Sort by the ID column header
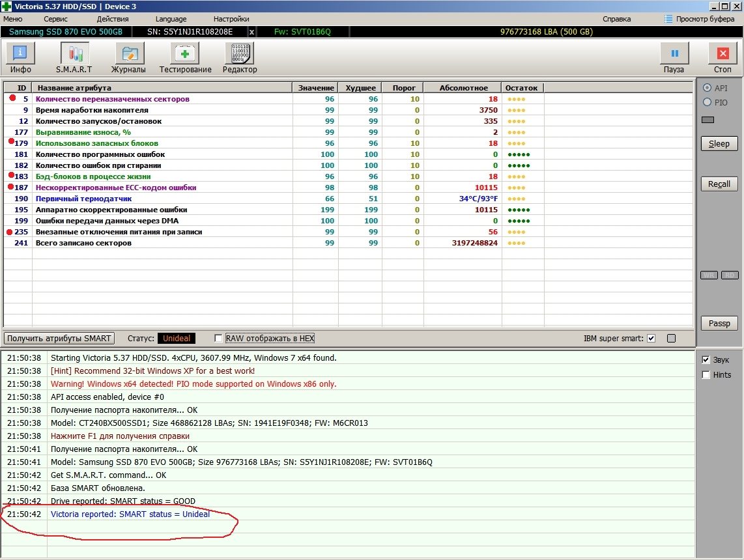744x560 pixels. [18, 88]
